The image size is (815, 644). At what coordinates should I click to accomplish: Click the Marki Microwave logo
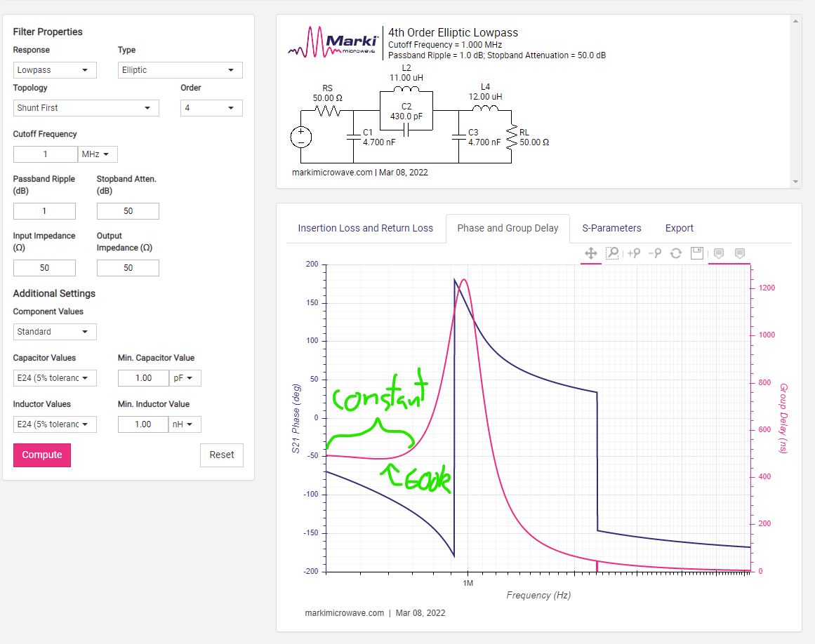[334, 42]
